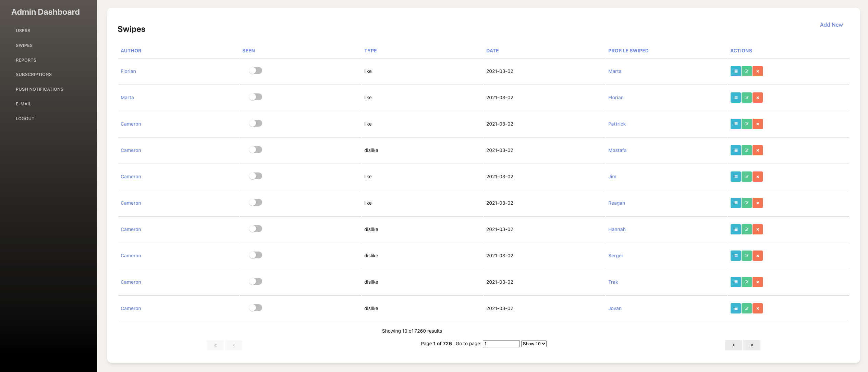This screenshot has height=372, width=868.
Task: Click the Add New link
Action: (831, 25)
